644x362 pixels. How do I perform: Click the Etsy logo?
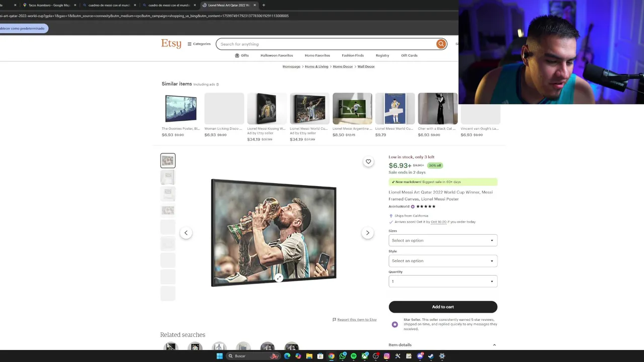click(171, 44)
